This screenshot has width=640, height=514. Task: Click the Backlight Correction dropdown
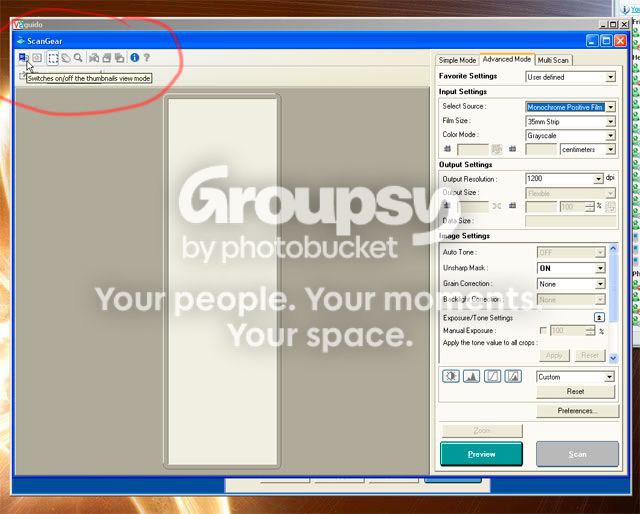pyautogui.click(x=571, y=300)
